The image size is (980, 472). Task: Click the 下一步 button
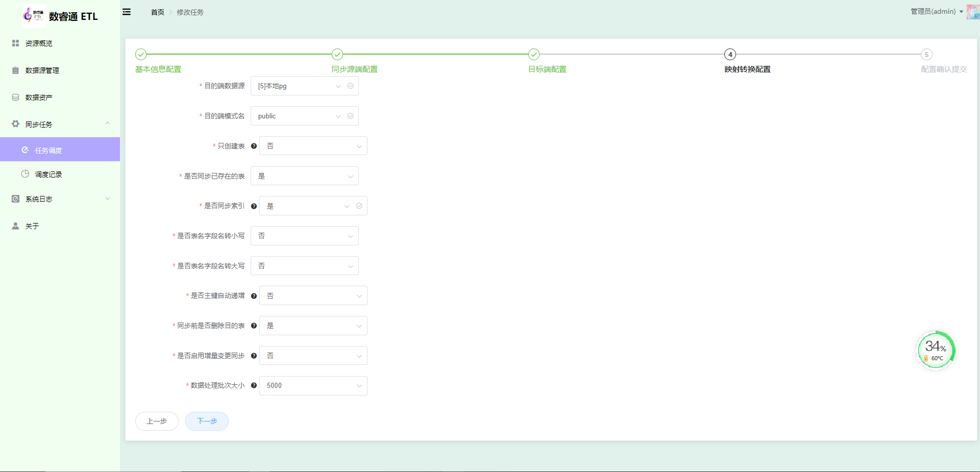pyautogui.click(x=207, y=421)
